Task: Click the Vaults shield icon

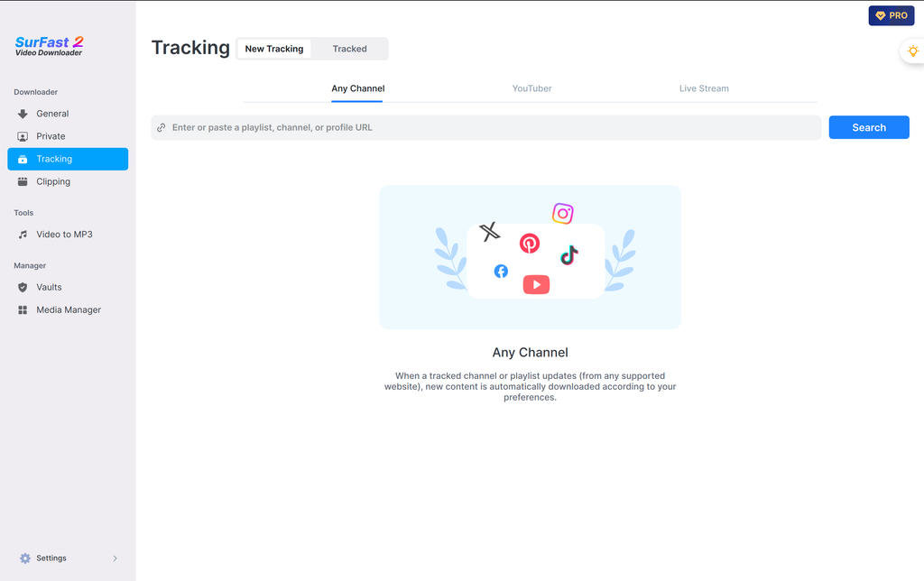Action: 23,288
